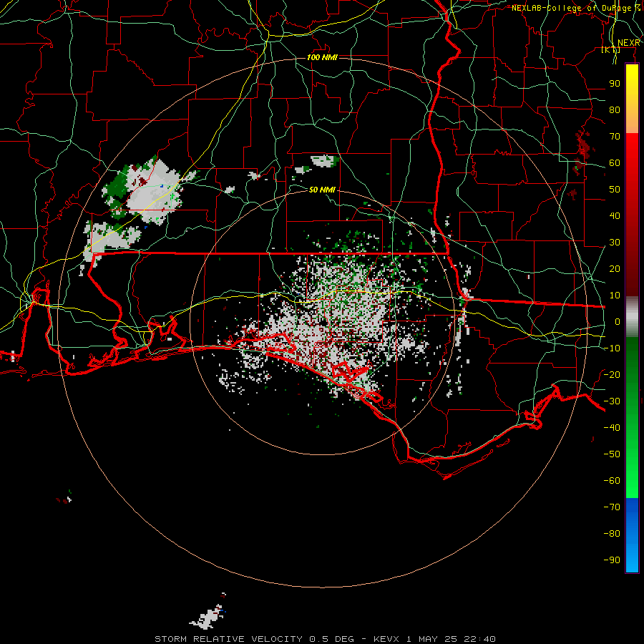Click the "1 MAY 25" date text

[x=431, y=639]
